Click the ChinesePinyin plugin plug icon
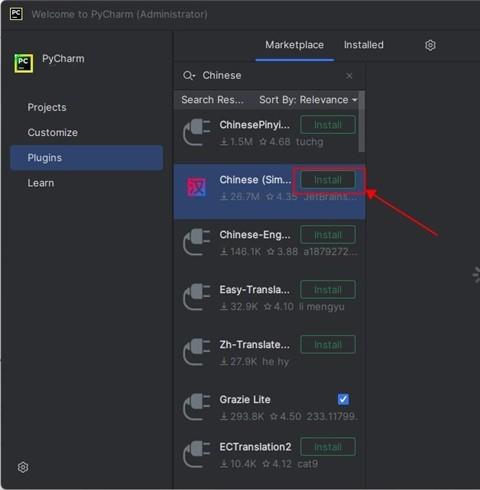 tap(197, 132)
